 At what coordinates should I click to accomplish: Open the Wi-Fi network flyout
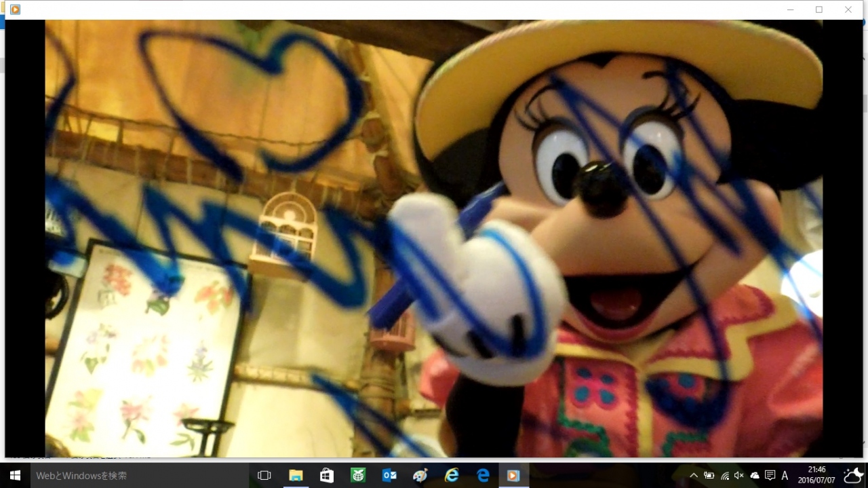[x=725, y=476]
